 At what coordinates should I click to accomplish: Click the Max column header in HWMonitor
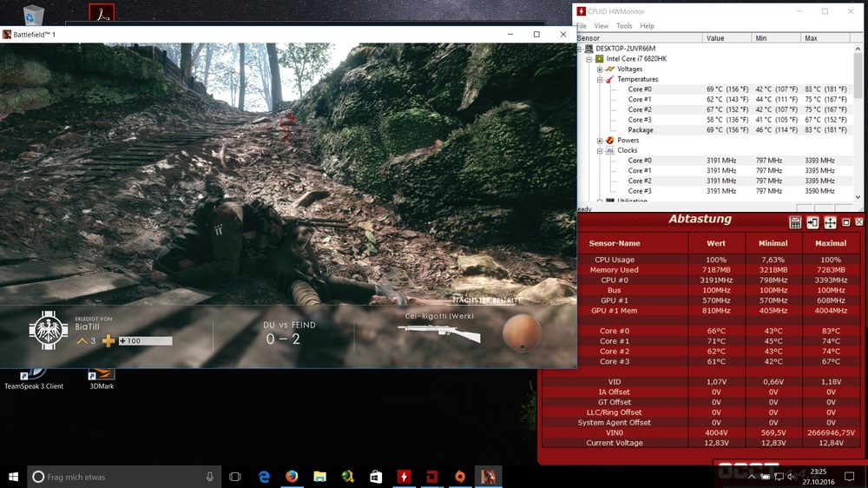tap(812, 38)
